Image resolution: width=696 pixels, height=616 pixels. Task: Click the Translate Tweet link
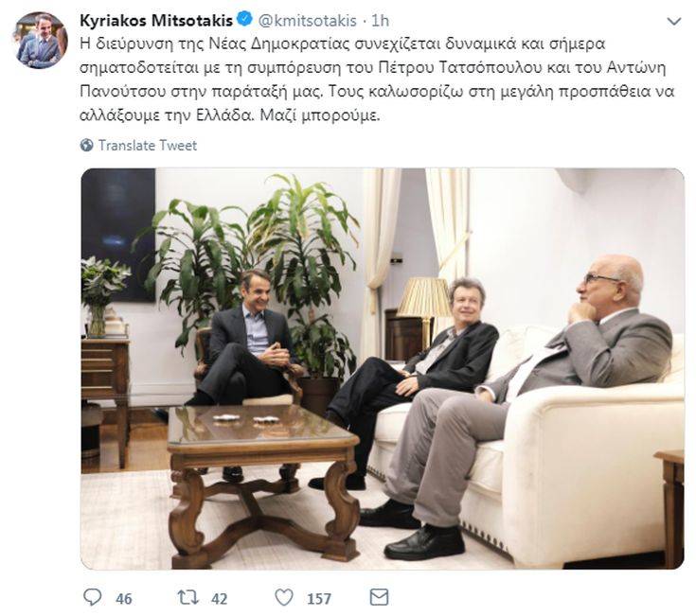[x=148, y=145]
